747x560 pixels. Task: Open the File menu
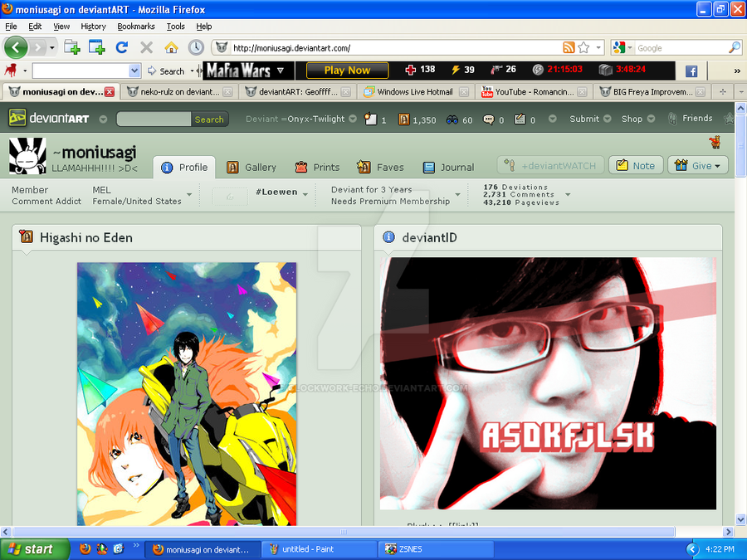pos(11,27)
